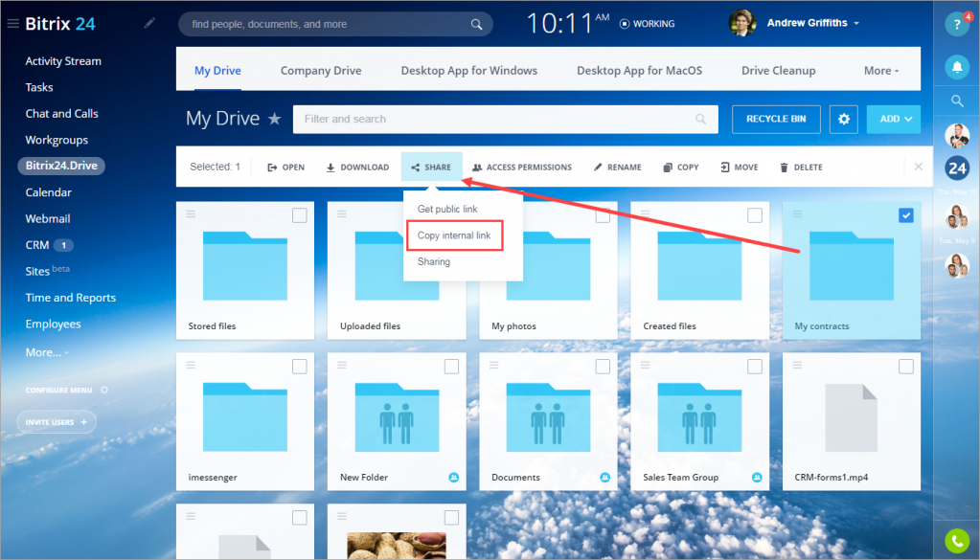980x560 pixels.
Task: Click OPEN in the action bar
Action: pyautogui.click(x=285, y=167)
